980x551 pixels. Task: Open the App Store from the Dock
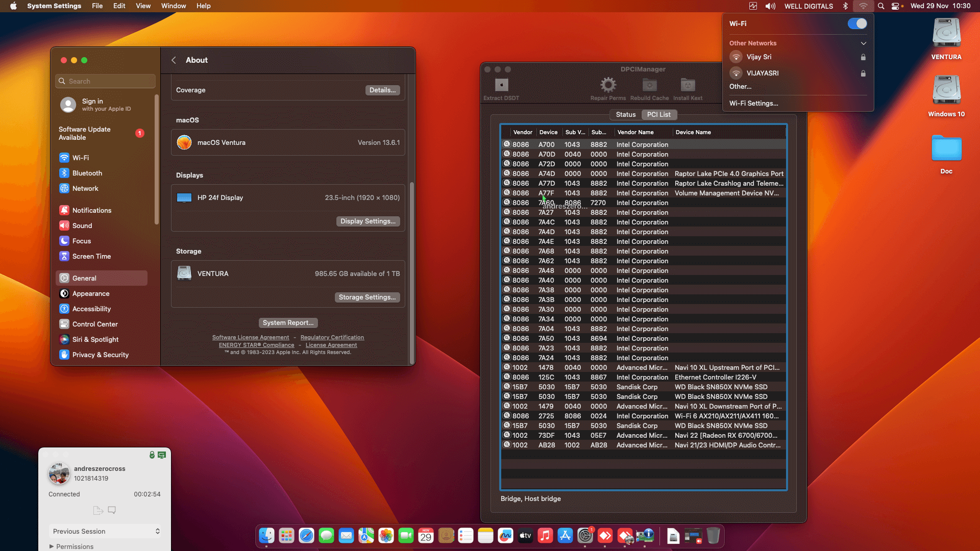coord(565,536)
